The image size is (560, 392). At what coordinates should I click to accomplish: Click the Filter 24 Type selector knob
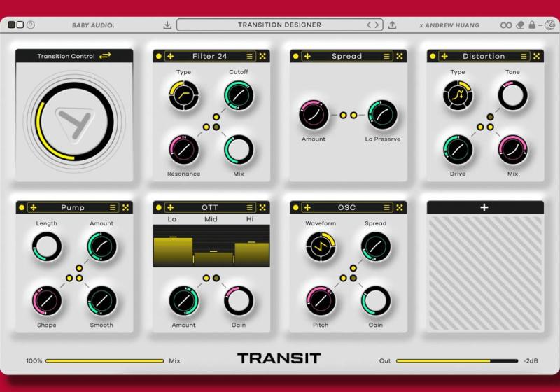pyautogui.click(x=184, y=95)
